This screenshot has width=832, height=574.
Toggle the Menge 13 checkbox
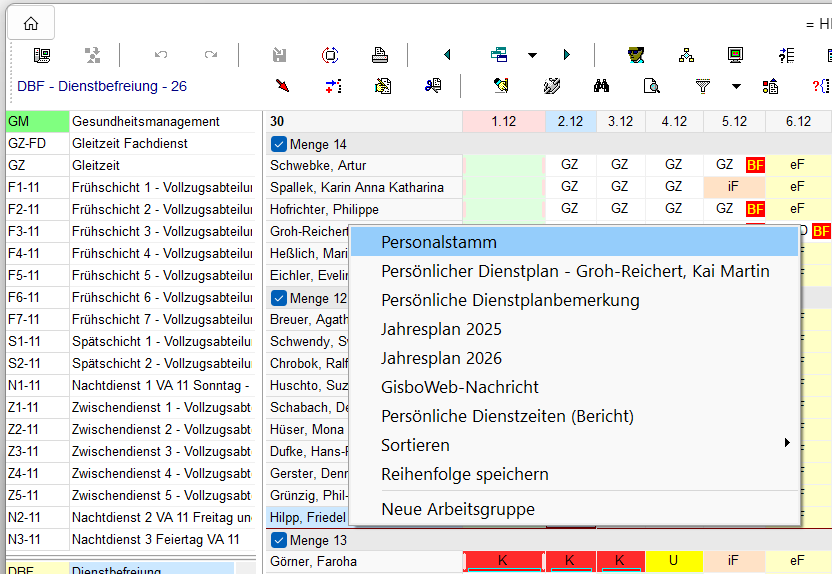pos(279,540)
